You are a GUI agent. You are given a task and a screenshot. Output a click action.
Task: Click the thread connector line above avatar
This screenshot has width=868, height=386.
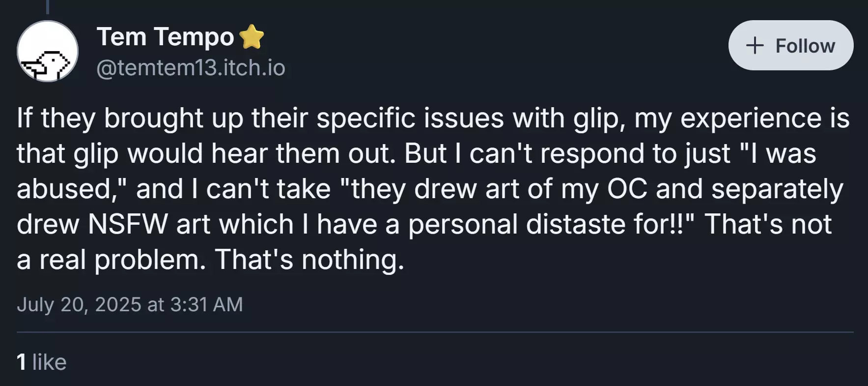click(48, 7)
